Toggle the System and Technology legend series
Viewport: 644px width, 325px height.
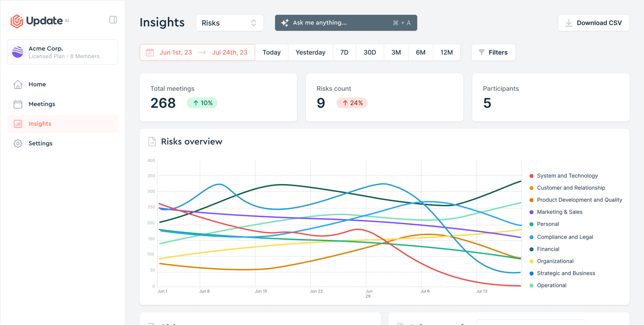(567, 176)
